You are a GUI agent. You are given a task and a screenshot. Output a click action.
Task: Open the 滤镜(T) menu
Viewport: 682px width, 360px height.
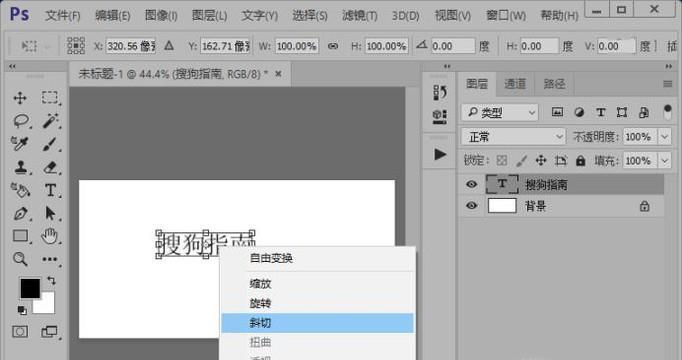(x=359, y=16)
